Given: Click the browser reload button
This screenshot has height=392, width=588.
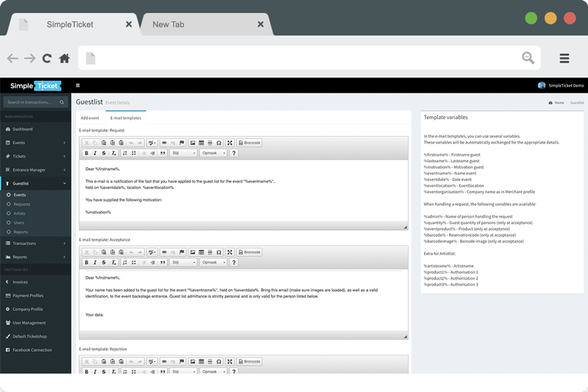Looking at the screenshot, I should pos(47,58).
